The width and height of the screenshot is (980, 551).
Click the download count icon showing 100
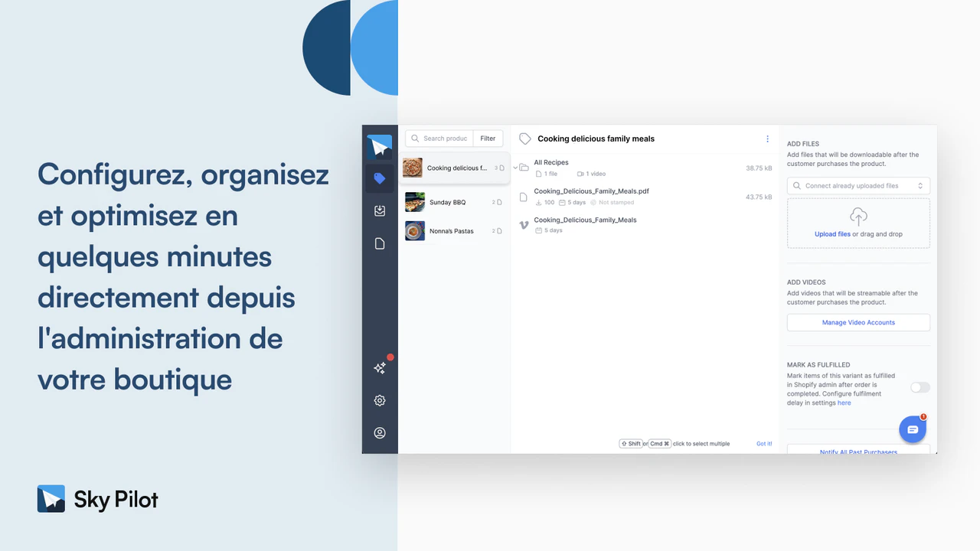tap(538, 203)
